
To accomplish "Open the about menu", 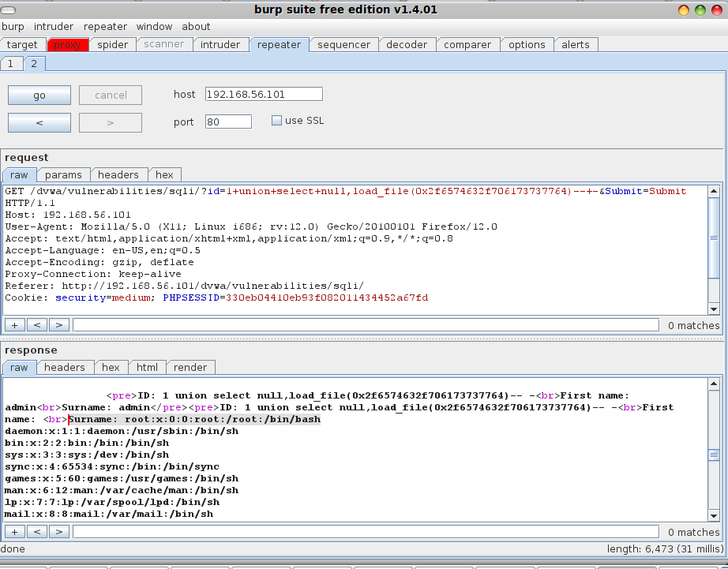I will tap(196, 27).
